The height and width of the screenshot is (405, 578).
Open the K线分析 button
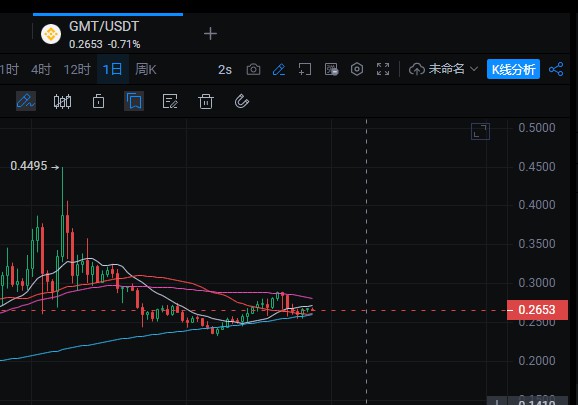[513, 69]
